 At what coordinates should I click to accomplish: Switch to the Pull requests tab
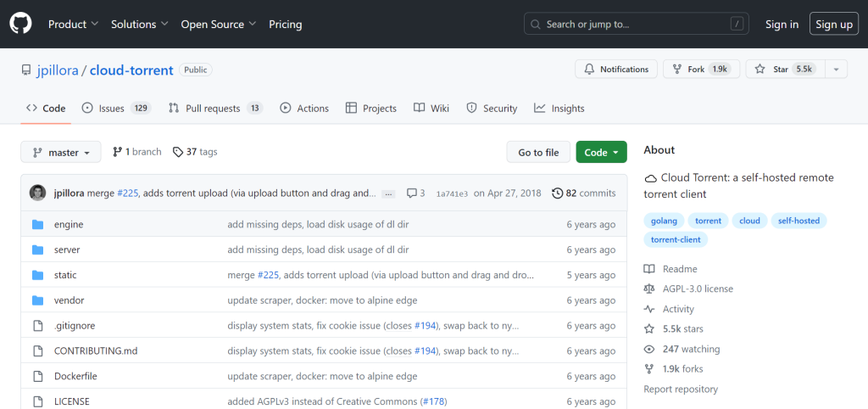(215, 109)
